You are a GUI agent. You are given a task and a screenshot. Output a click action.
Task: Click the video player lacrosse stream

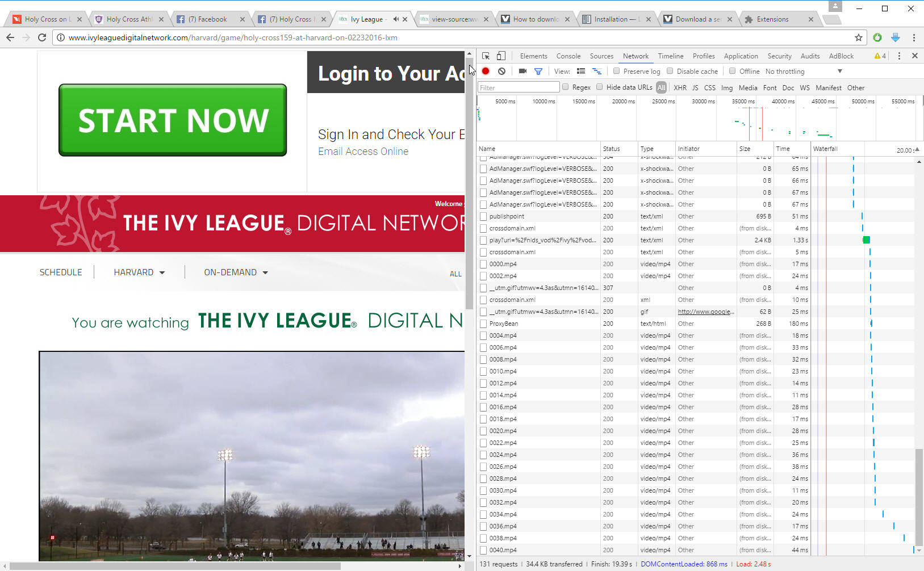[x=252, y=456]
